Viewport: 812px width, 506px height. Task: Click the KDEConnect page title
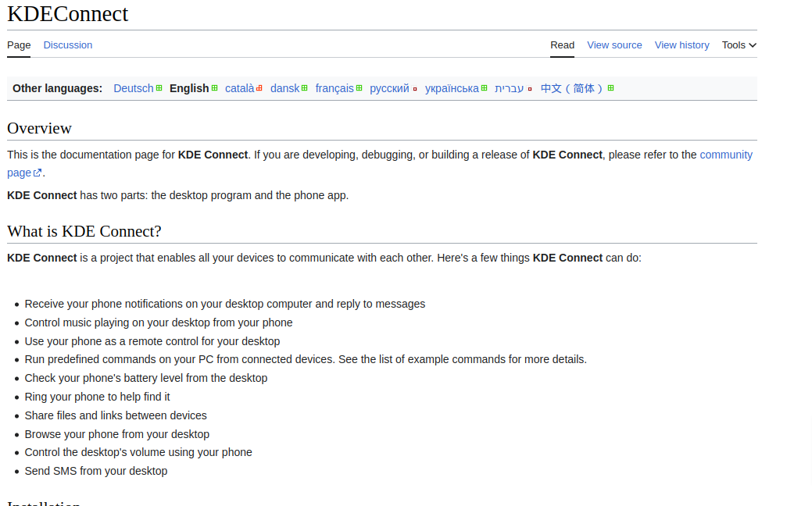(68, 14)
